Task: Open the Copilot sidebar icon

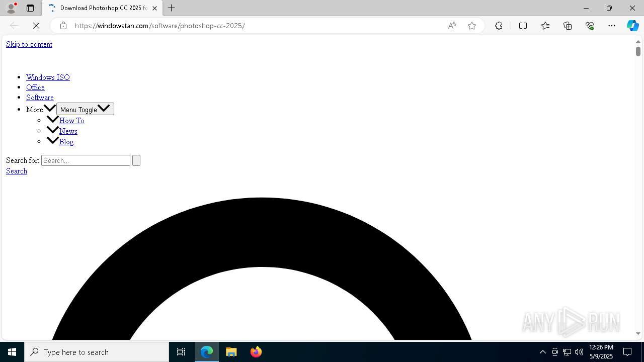Action: tap(632, 26)
